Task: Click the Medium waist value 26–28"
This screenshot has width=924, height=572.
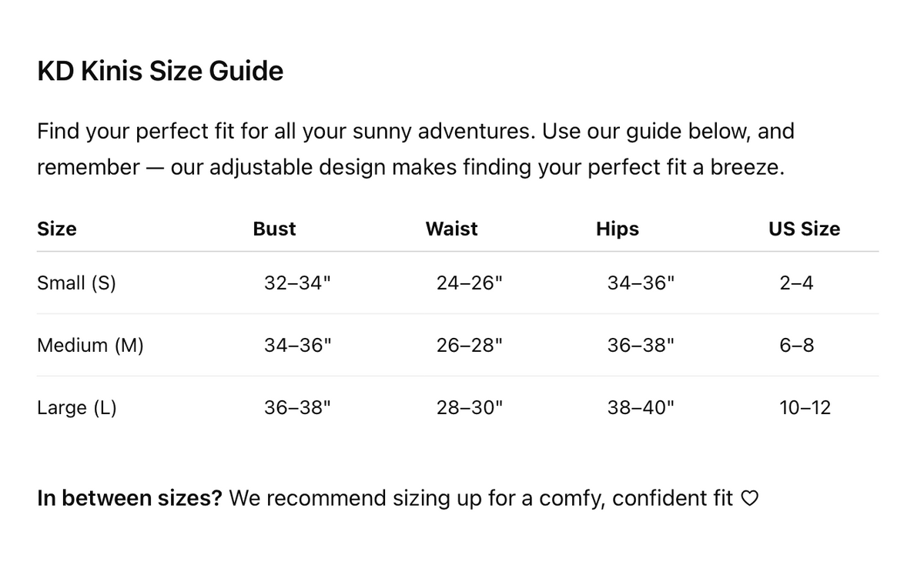Action: click(x=469, y=346)
